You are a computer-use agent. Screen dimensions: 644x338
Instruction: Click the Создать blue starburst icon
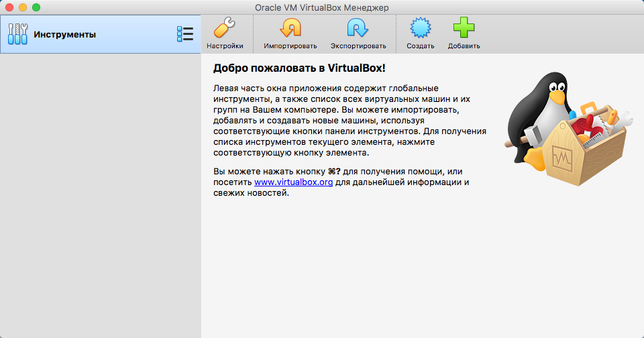point(420,28)
